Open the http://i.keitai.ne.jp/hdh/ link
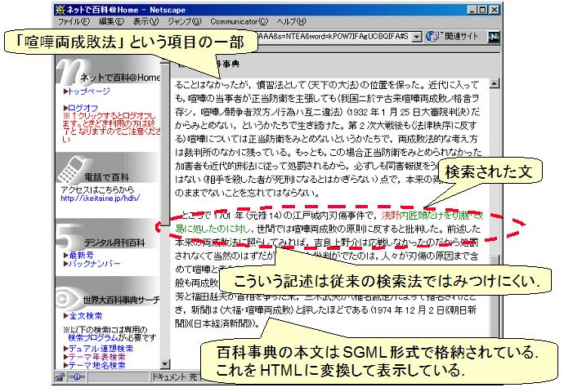 pyautogui.click(x=101, y=198)
